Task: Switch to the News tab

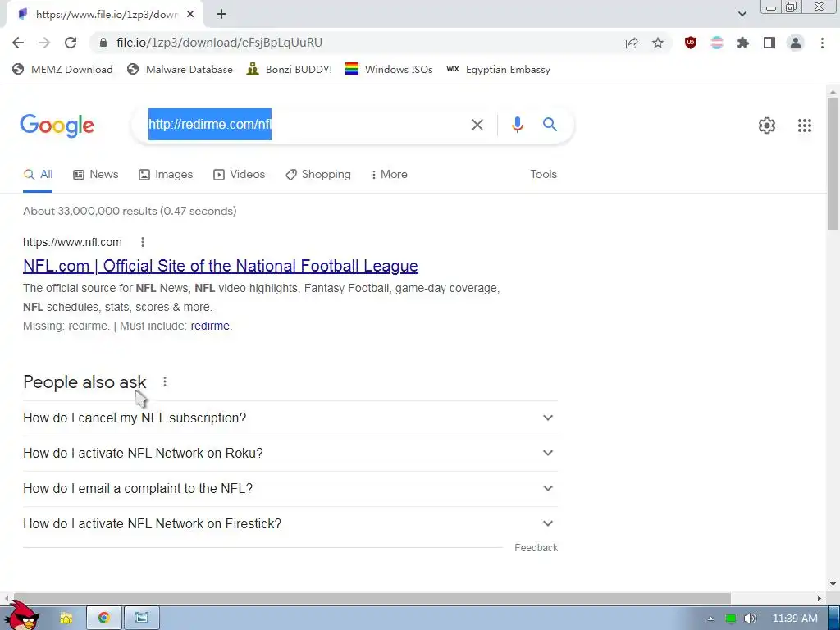Action: coord(96,175)
